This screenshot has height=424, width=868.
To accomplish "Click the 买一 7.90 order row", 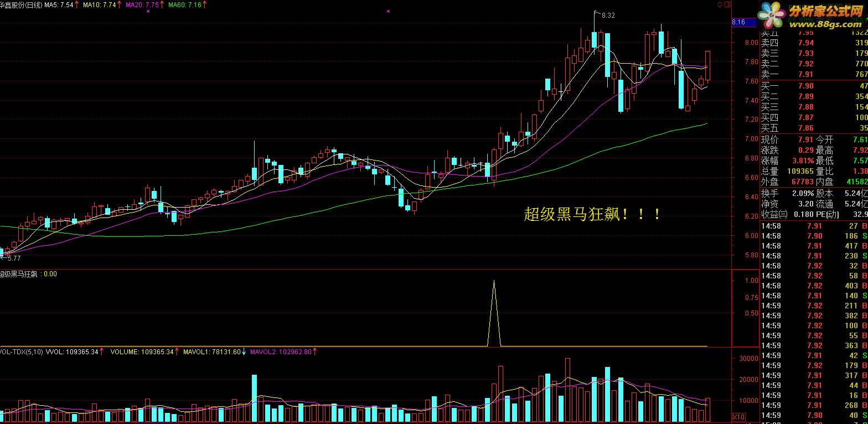I will [814, 86].
